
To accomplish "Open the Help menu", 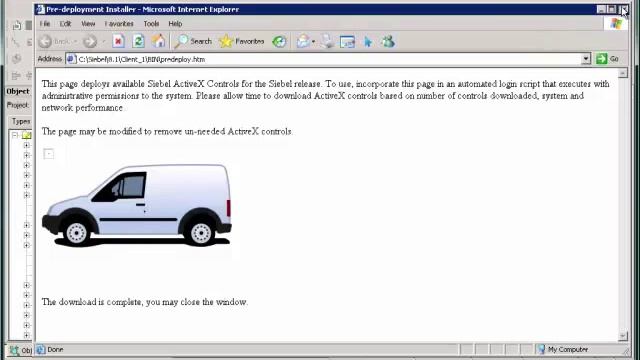I will coord(176,24).
